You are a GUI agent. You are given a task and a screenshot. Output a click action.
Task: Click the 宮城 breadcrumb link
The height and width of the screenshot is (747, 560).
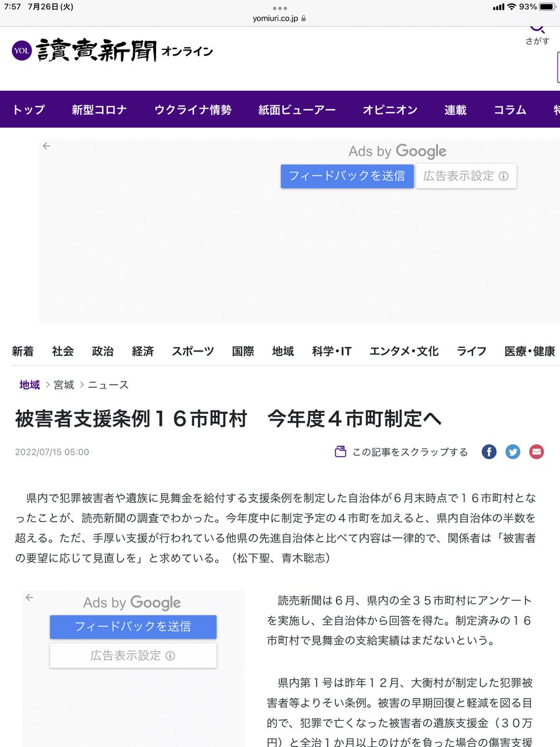click(x=64, y=385)
